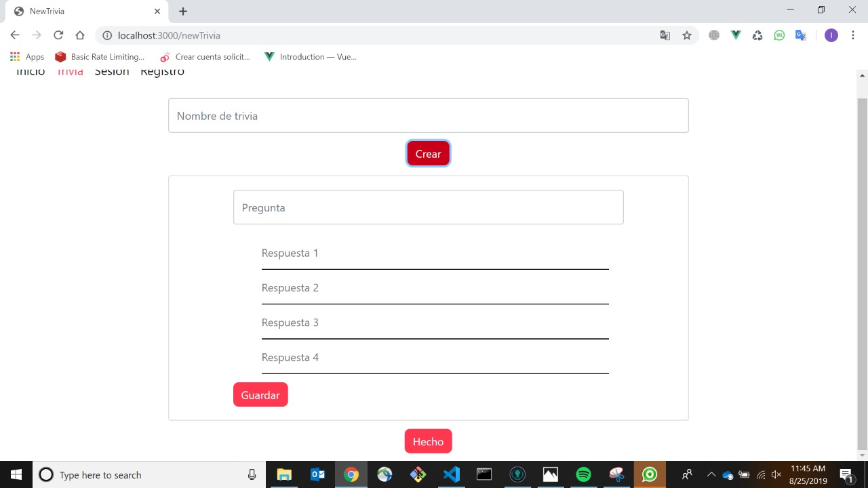
Task: Open the Vue devtools extension
Action: point(736,35)
